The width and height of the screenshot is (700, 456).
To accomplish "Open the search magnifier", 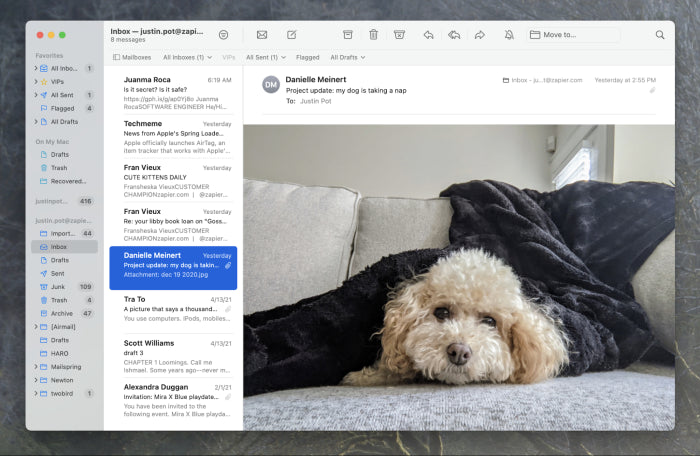I will coord(660,35).
